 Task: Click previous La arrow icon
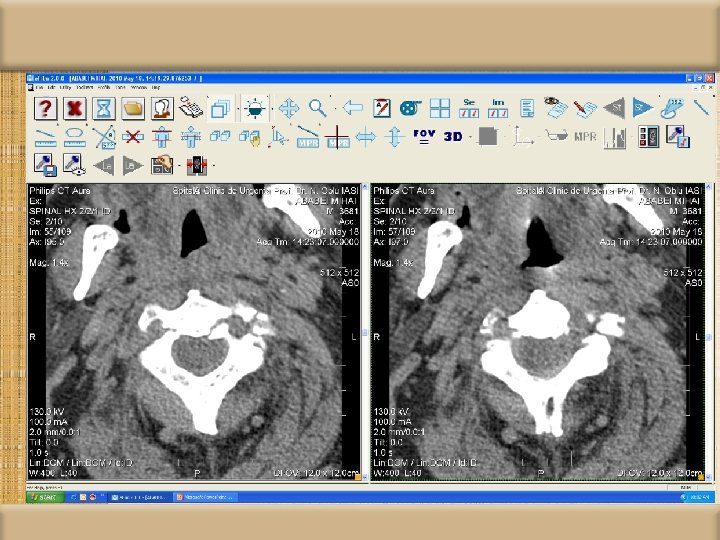click(x=104, y=166)
